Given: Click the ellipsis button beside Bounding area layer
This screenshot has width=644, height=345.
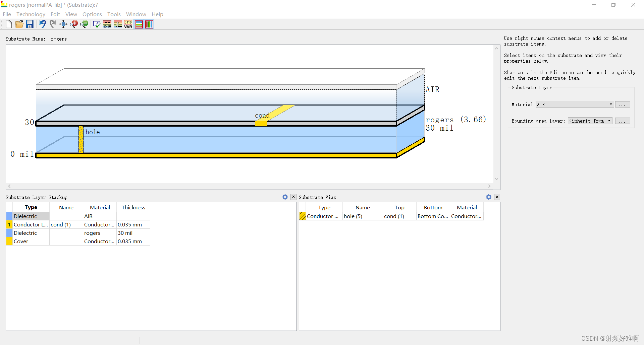Looking at the screenshot, I should click(623, 121).
